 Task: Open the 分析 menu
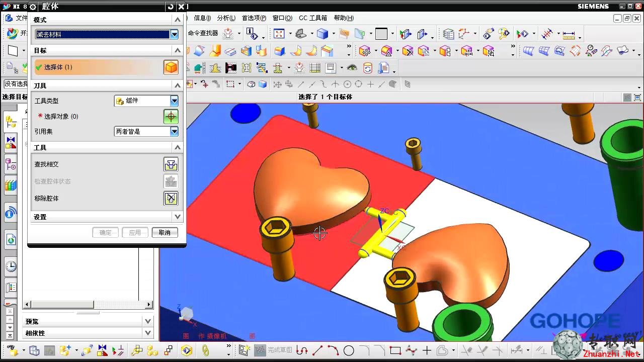click(x=226, y=18)
